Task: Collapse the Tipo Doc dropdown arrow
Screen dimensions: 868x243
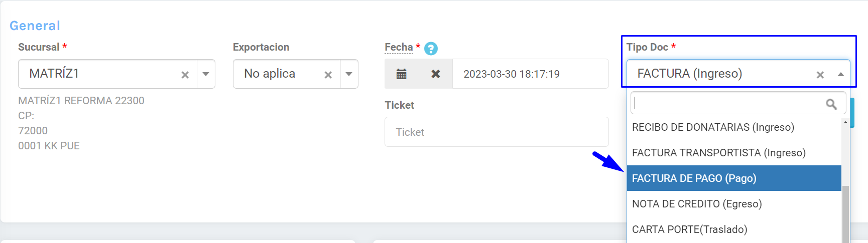Action: click(840, 74)
